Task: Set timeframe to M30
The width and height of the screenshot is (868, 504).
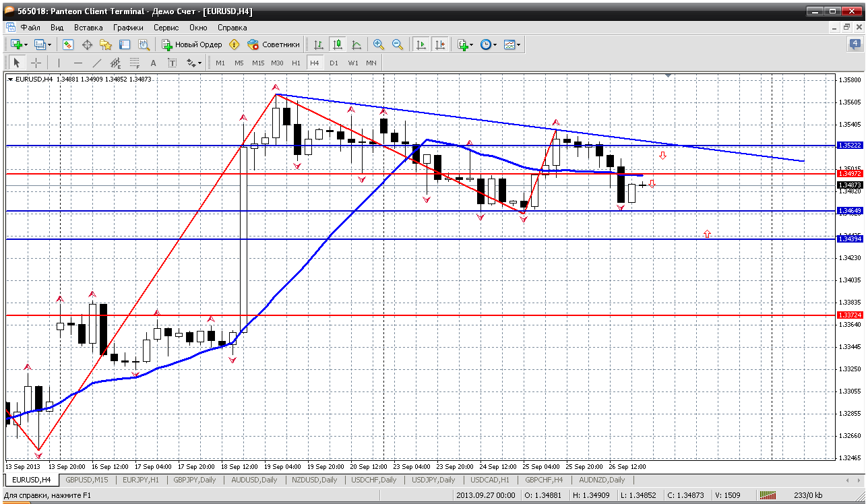Action: (277, 63)
